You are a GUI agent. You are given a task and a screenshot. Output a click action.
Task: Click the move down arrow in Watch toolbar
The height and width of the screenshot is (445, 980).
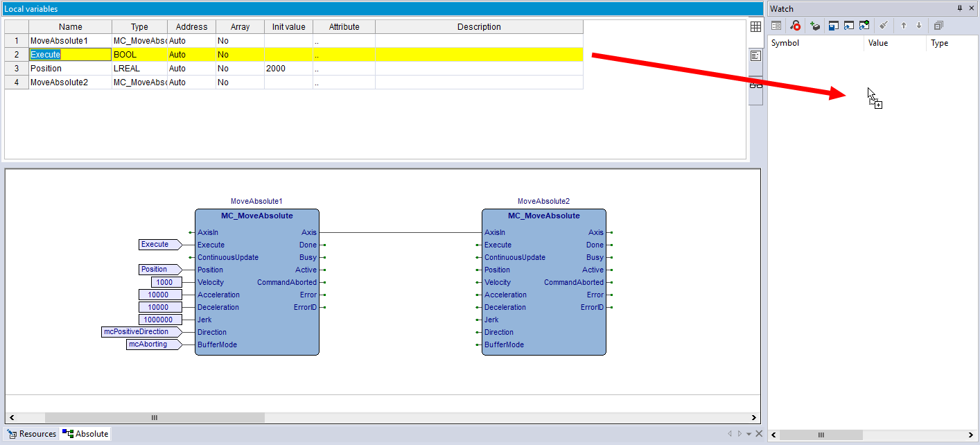pos(919,26)
